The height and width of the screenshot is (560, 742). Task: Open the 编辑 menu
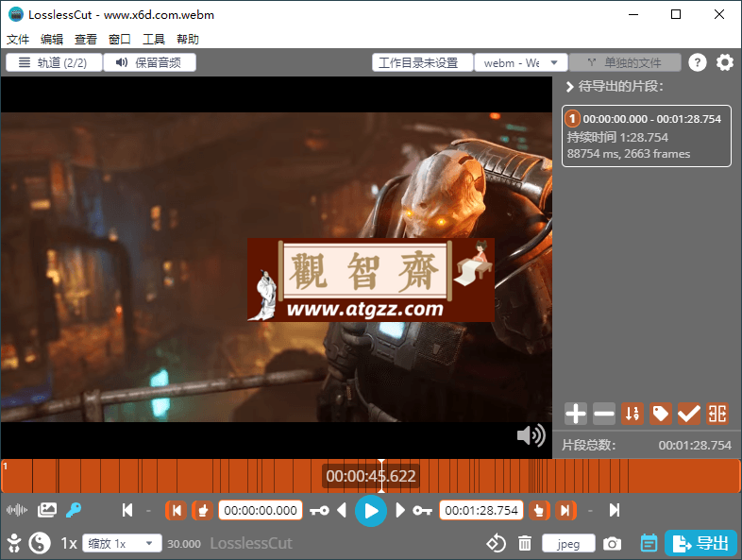point(52,40)
